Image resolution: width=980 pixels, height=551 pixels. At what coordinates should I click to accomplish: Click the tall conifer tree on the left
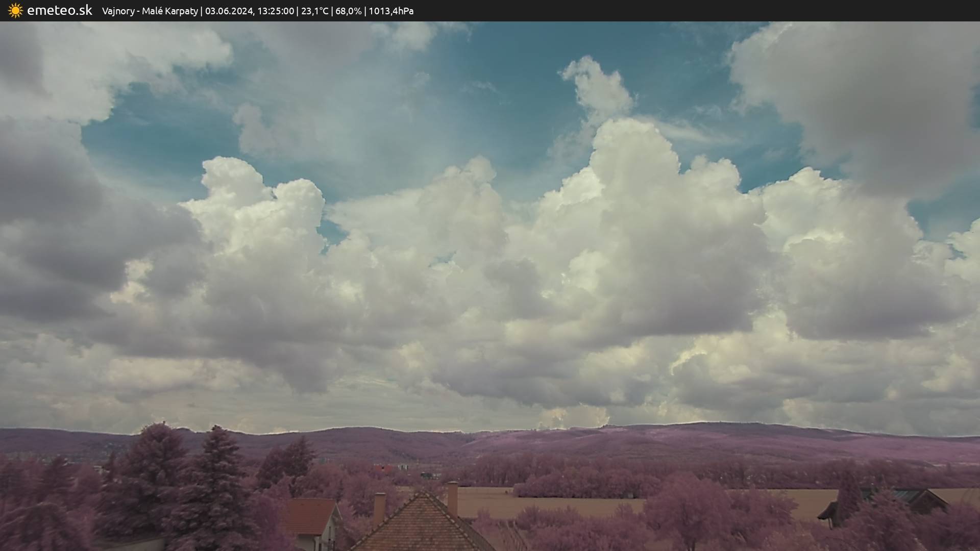[x=217, y=485]
